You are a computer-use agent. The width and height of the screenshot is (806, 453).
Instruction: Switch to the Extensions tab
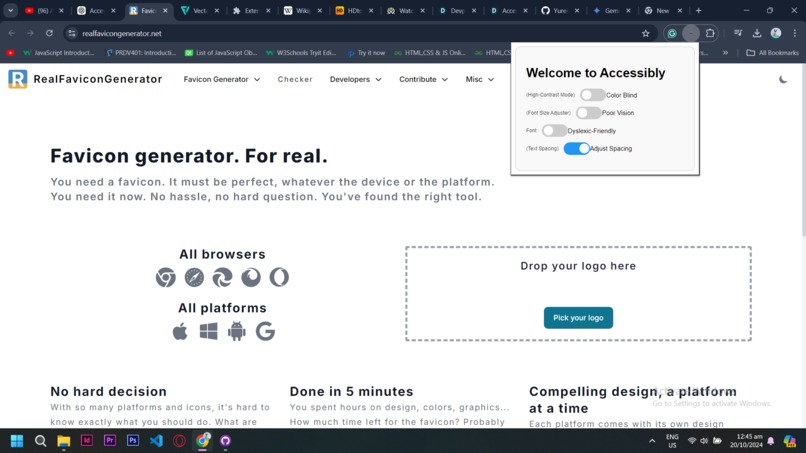251,10
